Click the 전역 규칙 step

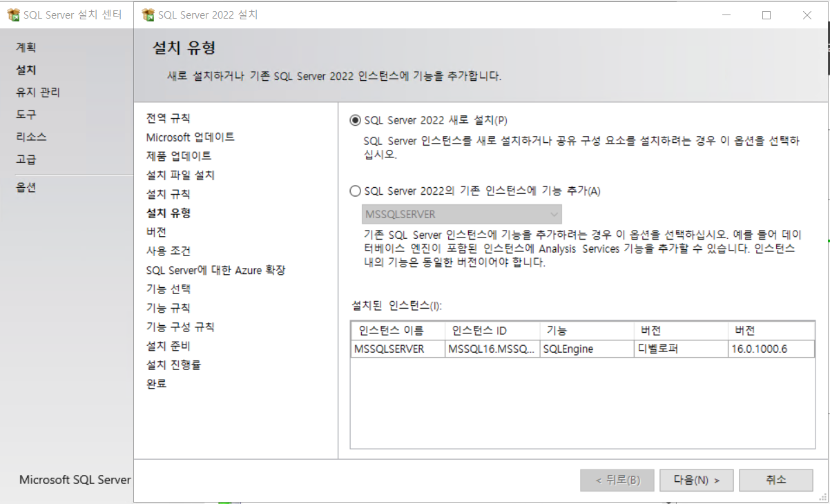tap(168, 118)
